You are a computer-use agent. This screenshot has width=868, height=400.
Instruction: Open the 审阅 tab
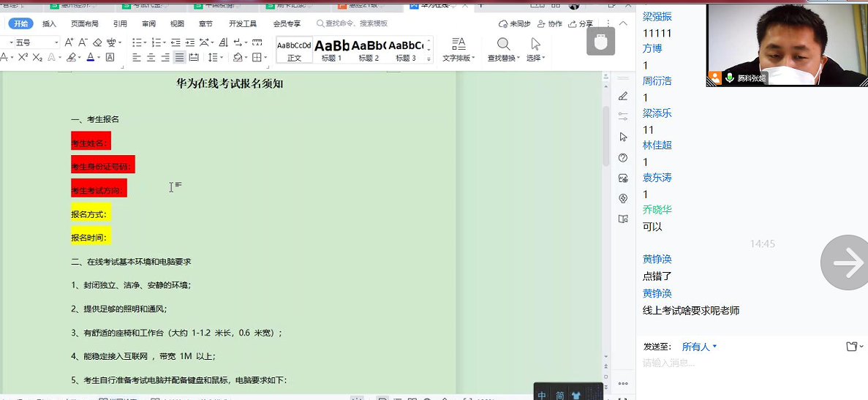click(x=149, y=24)
